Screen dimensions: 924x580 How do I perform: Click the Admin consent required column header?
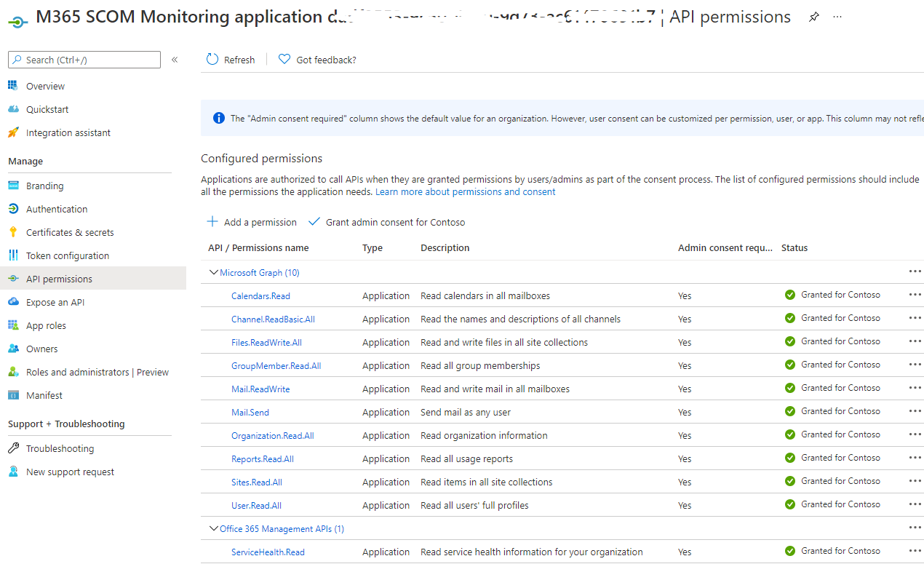pyautogui.click(x=725, y=248)
